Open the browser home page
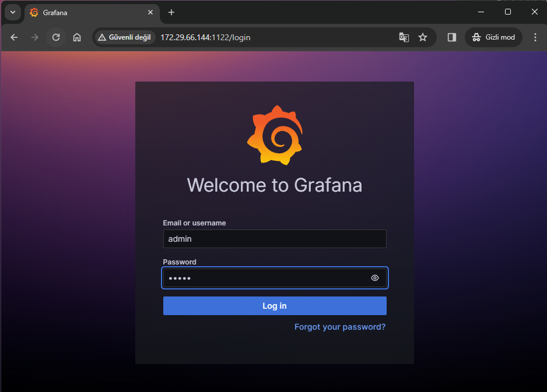Screen dimensions: 547x392 77,37
